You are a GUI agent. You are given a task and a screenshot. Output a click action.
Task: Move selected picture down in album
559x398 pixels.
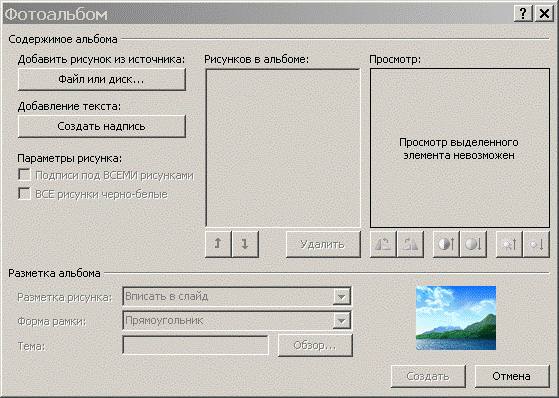pyautogui.click(x=245, y=244)
